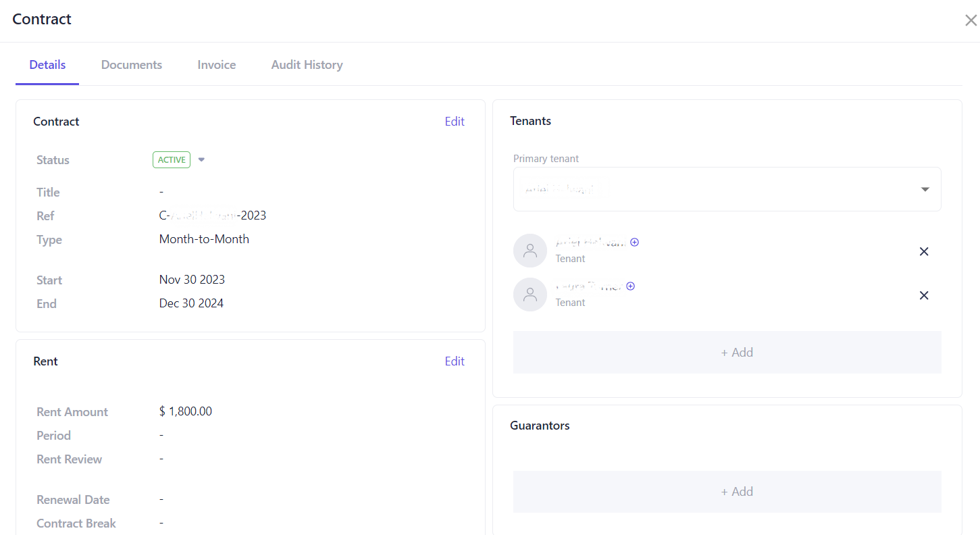This screenshot has width=980, height=535.
Task: Switch to the Documents tab
Action: tap(132, 65)
